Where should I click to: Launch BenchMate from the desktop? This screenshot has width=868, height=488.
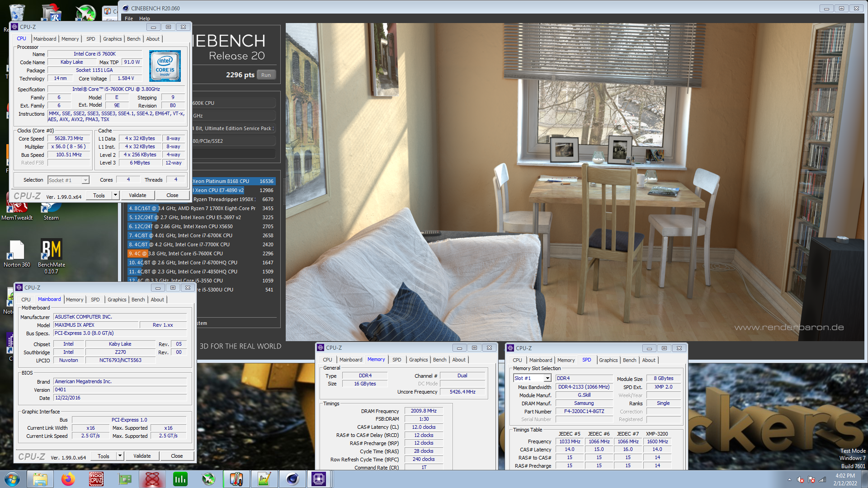pos(51,256)
